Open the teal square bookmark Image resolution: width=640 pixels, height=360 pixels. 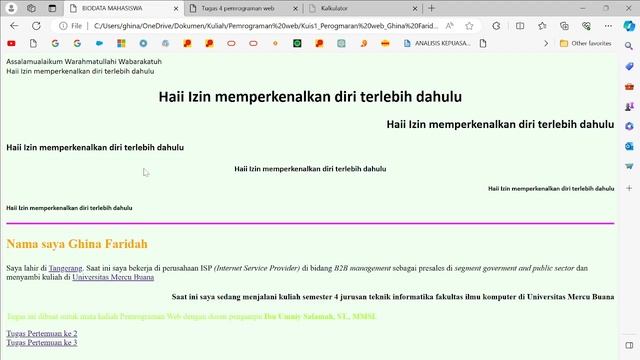click(x=341, y=43)
